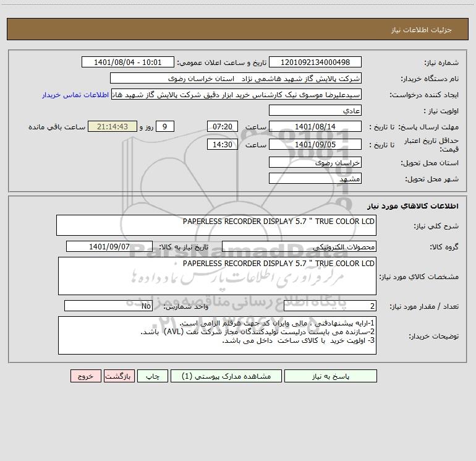Screen dimensions: 476x461
Task: Click the label واحد شمارش
Action: (186, 306)
